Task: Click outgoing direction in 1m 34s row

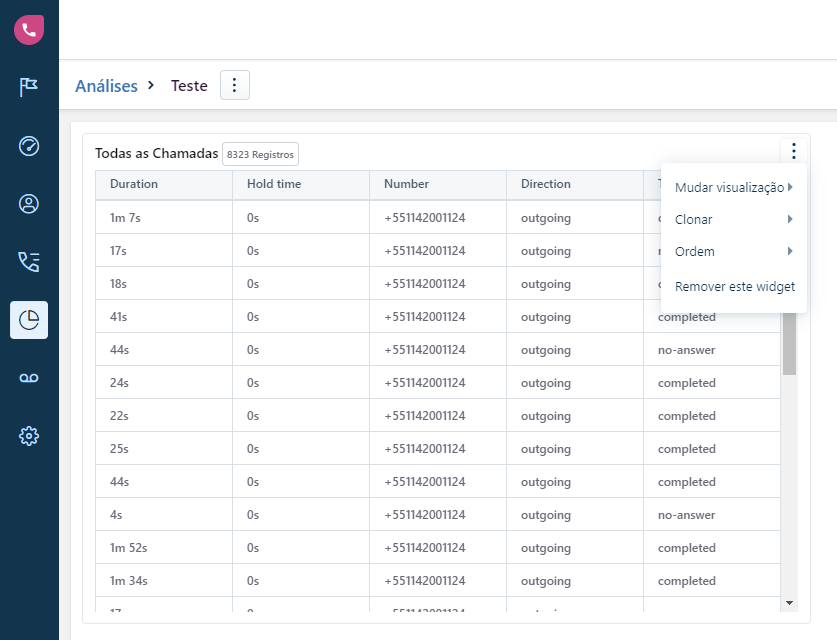Action: pyautogui.click(x=546, y=581)
